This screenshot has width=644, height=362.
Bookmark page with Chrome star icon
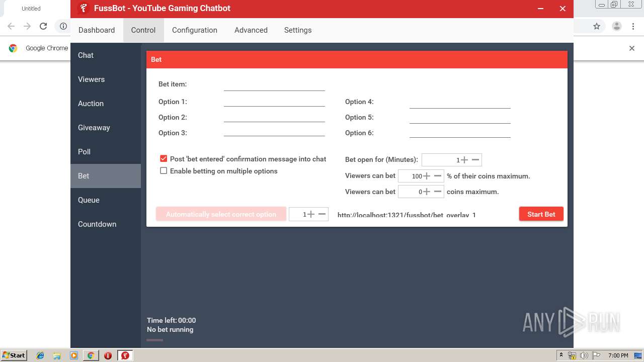(x=597, y=26)
